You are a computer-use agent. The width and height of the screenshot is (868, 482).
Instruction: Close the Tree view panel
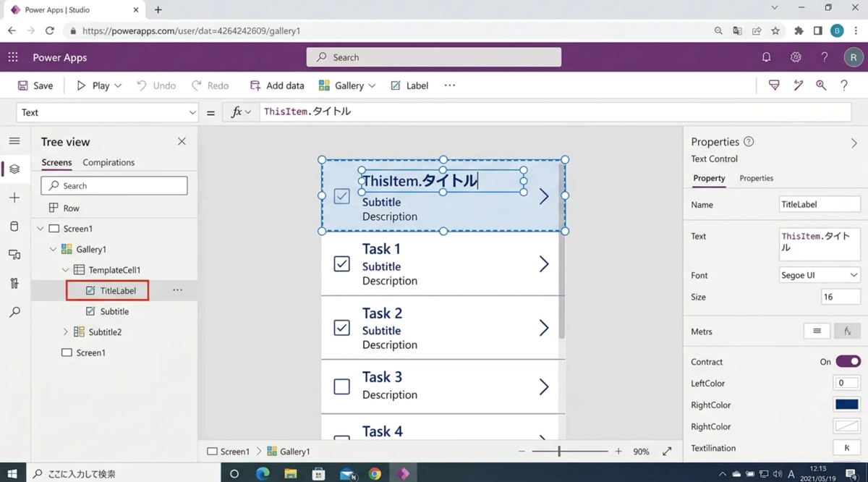(x=182, y=142)
